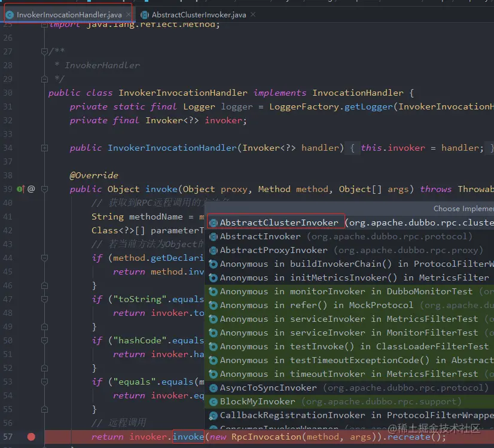Choose CallbackRegistrationInvoker in ProtocolFilterWrapper entry

(x=349, y=416)
